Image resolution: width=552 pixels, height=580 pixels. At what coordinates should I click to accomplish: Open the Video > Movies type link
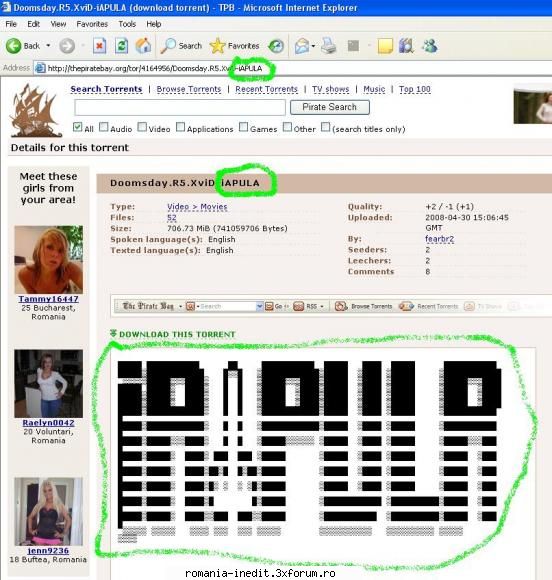point(197,207)
